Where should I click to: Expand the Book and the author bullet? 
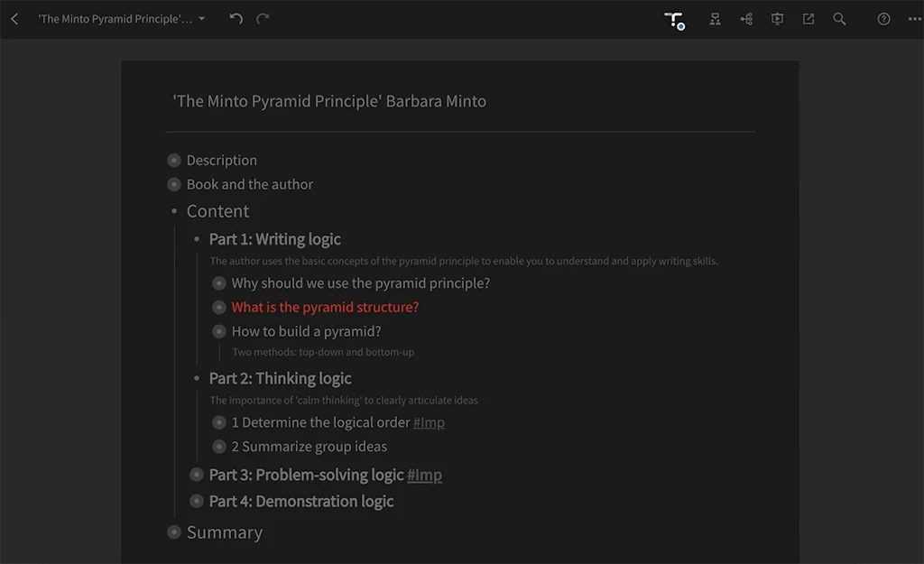(174, 184)
